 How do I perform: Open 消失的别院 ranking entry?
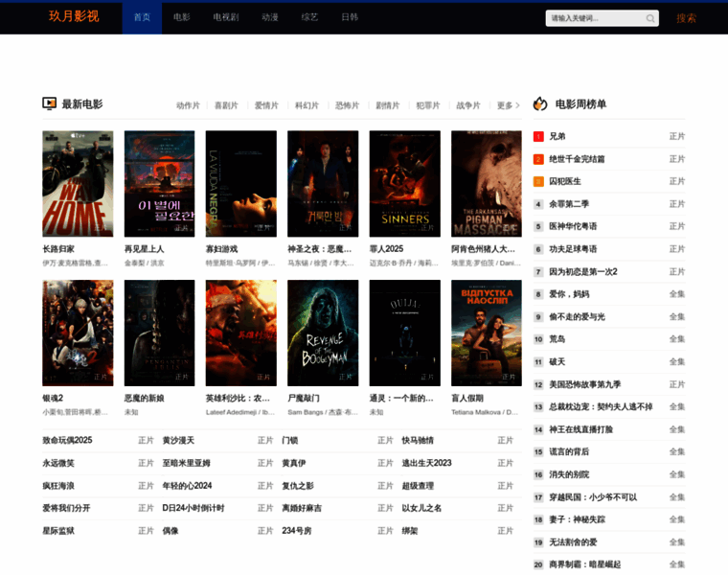[569, 474]
